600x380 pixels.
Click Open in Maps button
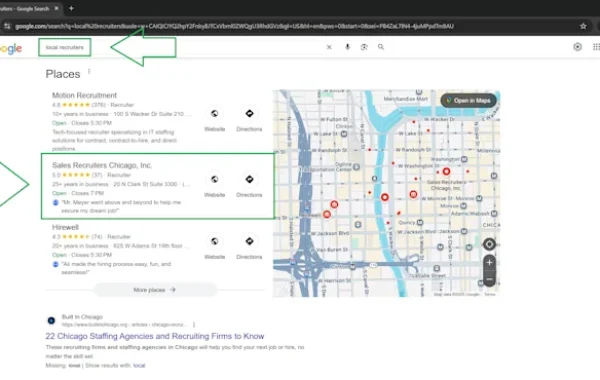point(468,101)
